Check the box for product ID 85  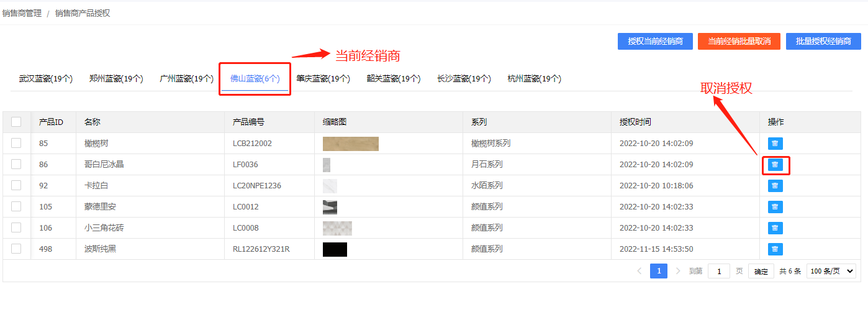click(x=16, y=143)
